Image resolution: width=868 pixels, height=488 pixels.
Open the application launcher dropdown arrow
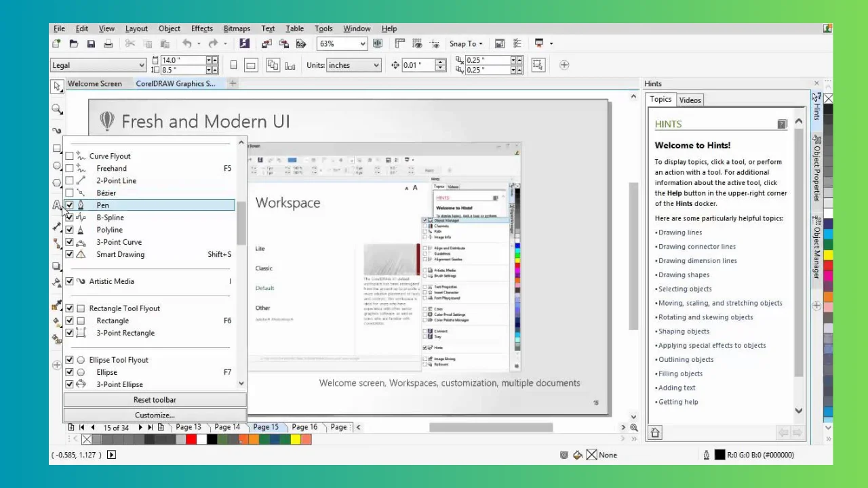tap(551, 43)
